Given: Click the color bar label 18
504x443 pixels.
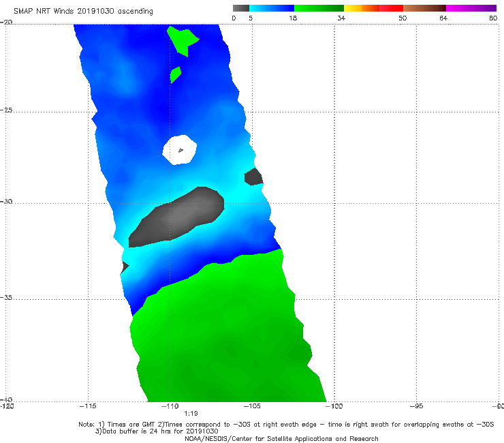Looking at the screenshot, I should (293, 18).
